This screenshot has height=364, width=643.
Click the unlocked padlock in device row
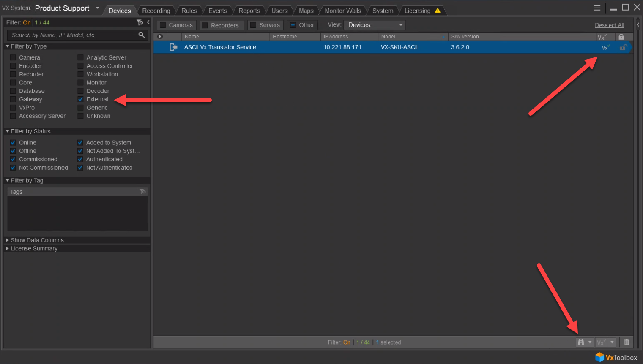pyautogui.click(x=623, y=47)
